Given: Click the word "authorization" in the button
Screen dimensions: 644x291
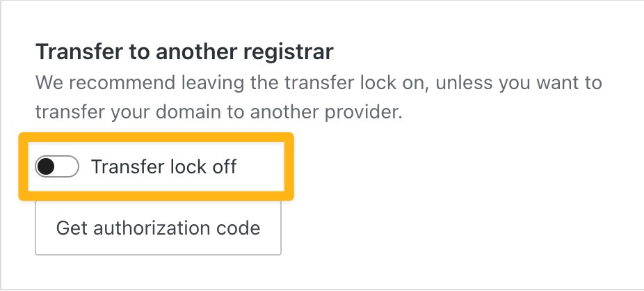Looking at the screenshot, I should (x=156, y=228).
